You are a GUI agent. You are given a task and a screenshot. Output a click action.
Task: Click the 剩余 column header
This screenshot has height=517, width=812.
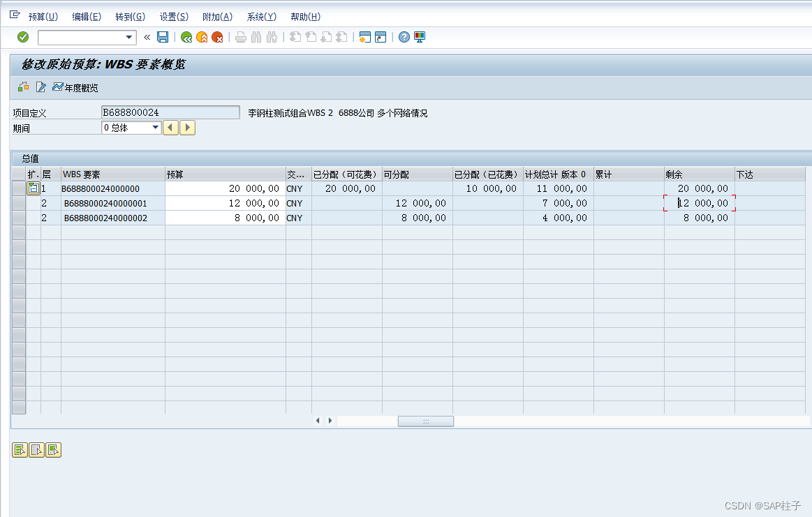click(700, 174)
